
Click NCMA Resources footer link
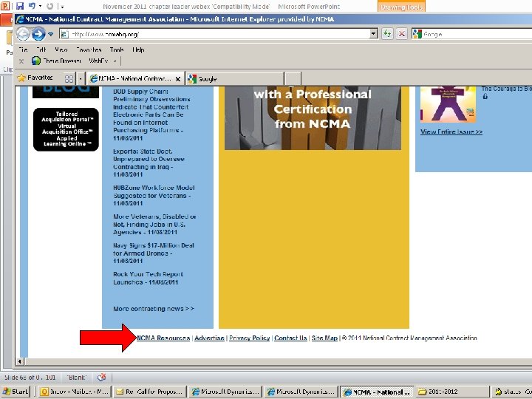(x=163, y=338)
